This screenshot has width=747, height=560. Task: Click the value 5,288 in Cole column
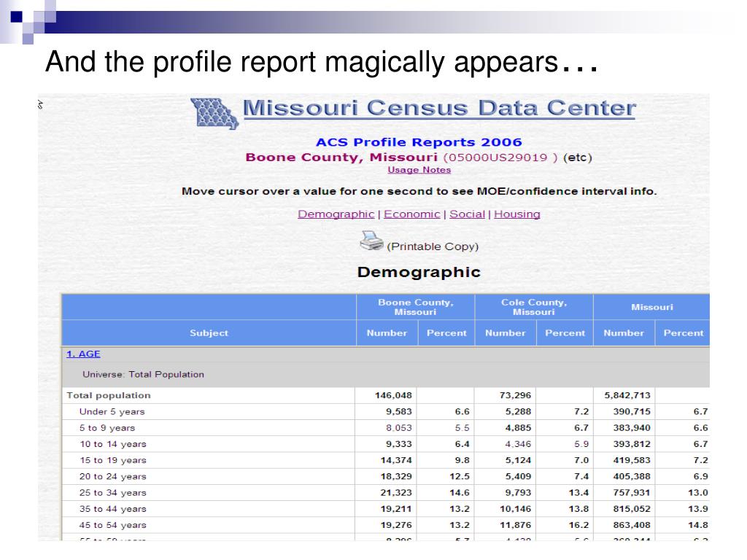point(519,411)
